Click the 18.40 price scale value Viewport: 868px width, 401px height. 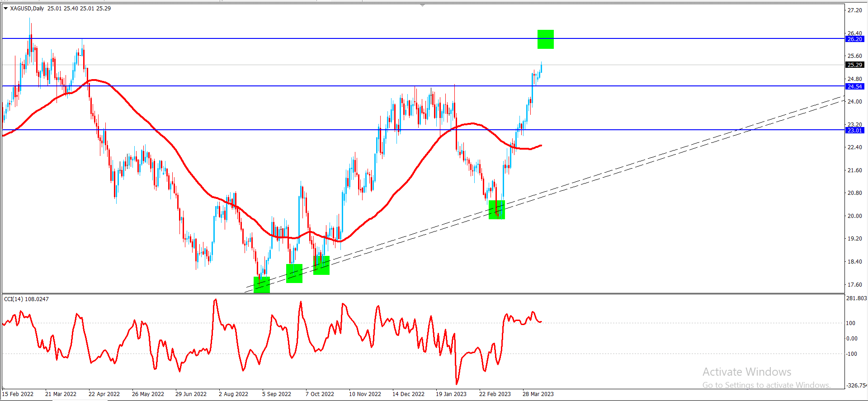pyautogui.click(x=854, y=262)
